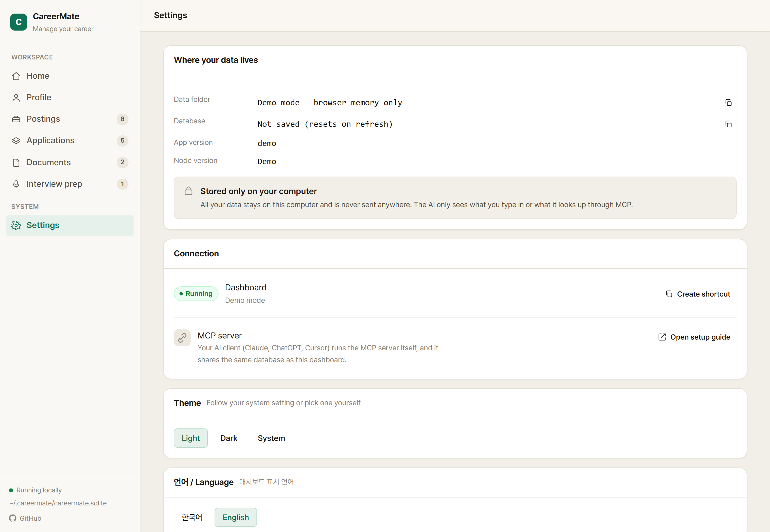Click Open setup guide link
The height and width of the screenshot is (532, 770).
694,337
